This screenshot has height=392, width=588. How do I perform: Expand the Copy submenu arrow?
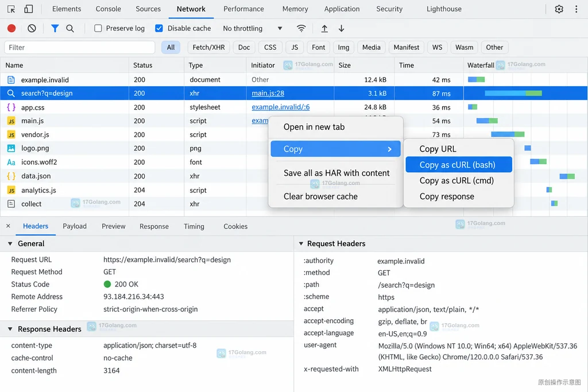click(390, 149)
